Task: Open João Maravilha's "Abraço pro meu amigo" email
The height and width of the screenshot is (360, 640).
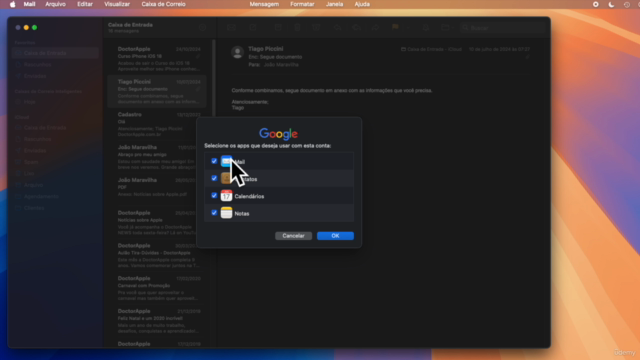Action: point(157,157)
